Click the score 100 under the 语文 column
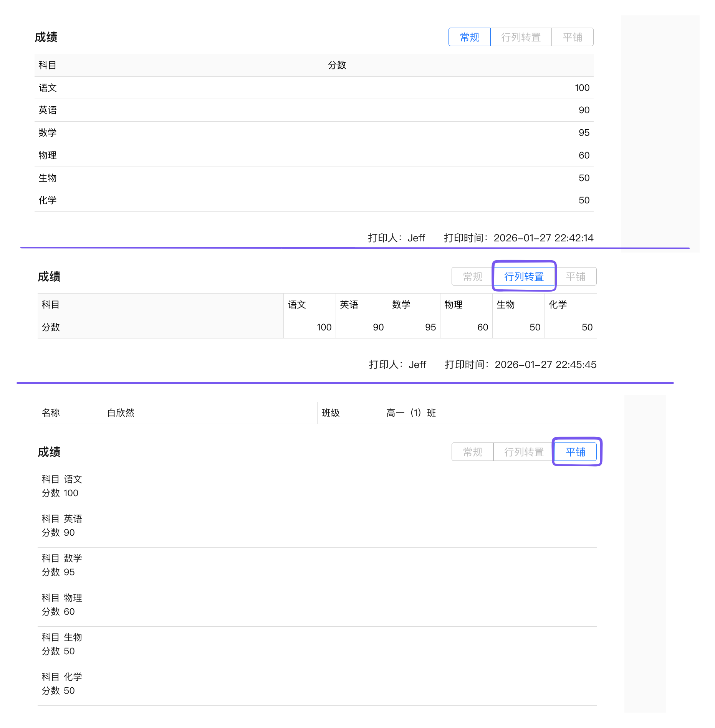 pyautogui.click(x=324, y=327)
